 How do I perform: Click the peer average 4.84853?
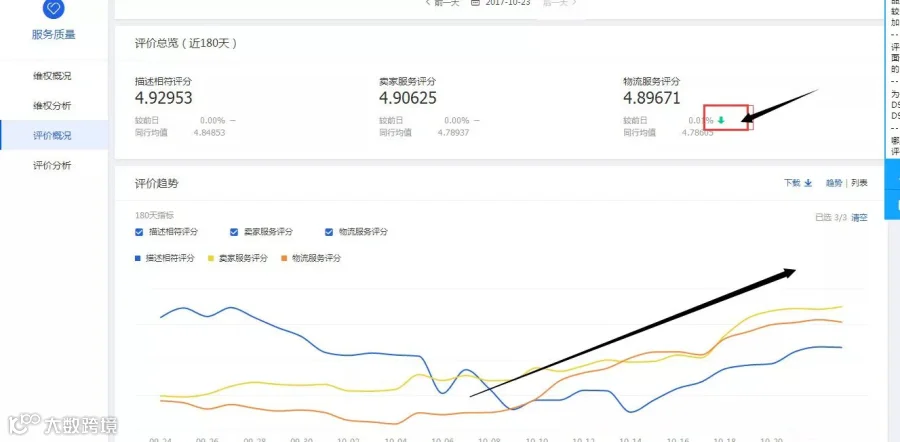tap(210, 133)
